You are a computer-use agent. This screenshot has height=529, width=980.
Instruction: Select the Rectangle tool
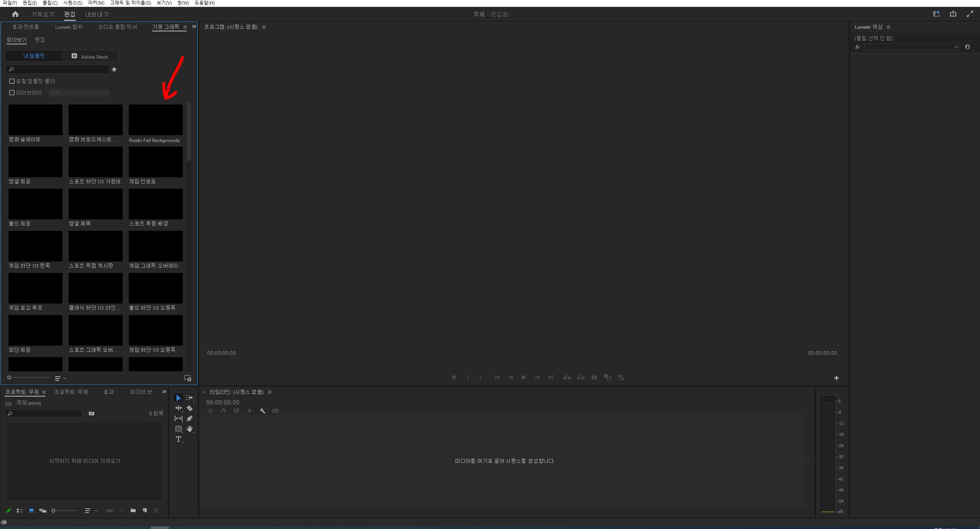coord(178,429)
